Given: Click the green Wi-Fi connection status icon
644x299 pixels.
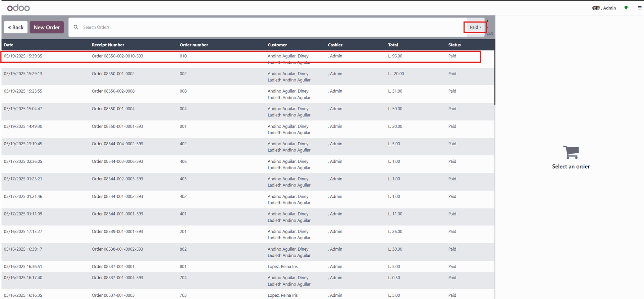Looking at the screenshot, I should pos(626,8).
